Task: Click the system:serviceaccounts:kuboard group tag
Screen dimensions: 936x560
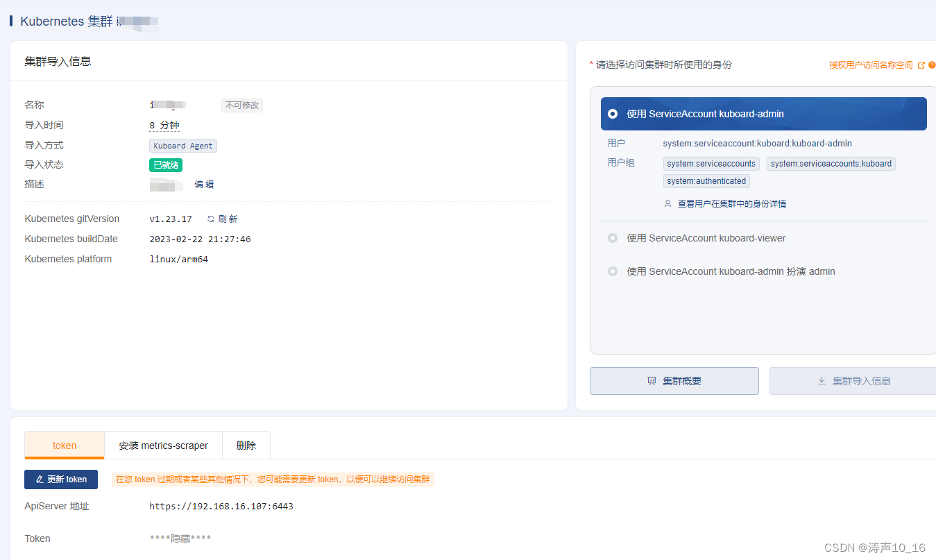Action: 831,164
